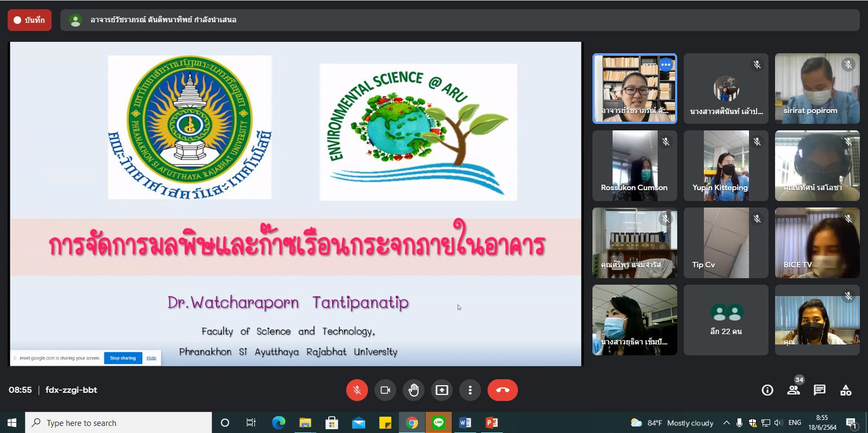Leave the call with red hang-up button
868x433 pixels.
click(503, 390)
